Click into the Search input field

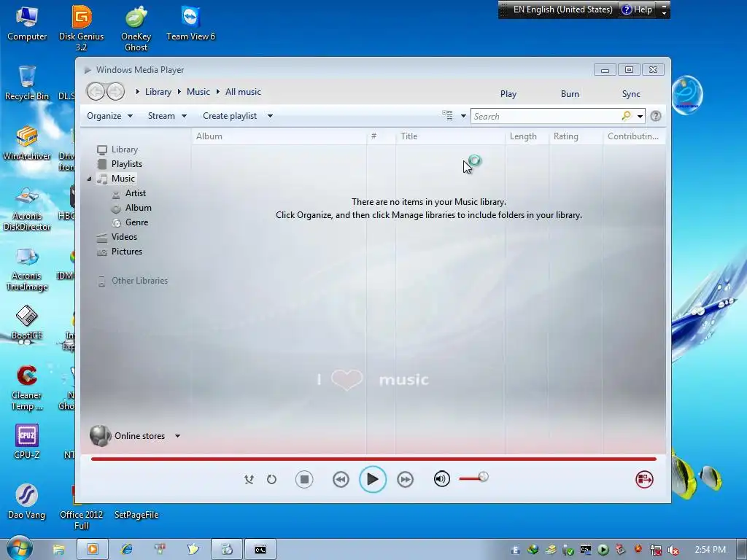(x=546, y=116)
